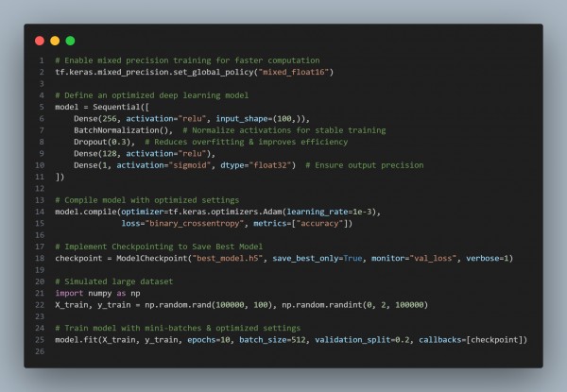The width and height of the screenshot is (567, 392).
Task: Click 'validation_split=0.2' on line 25
Action: [x=362, y=340]
